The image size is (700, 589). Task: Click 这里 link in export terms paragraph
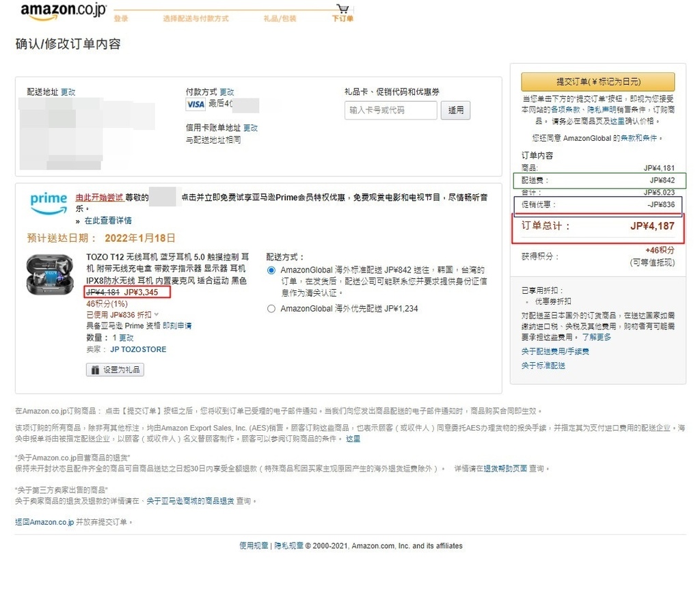[x=353, y=439]
